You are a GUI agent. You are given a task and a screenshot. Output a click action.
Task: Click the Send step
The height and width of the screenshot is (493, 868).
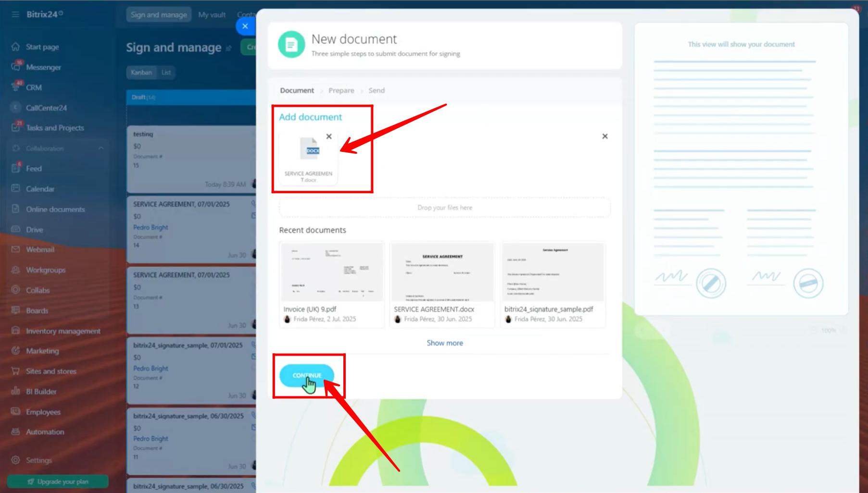(377, 90)
